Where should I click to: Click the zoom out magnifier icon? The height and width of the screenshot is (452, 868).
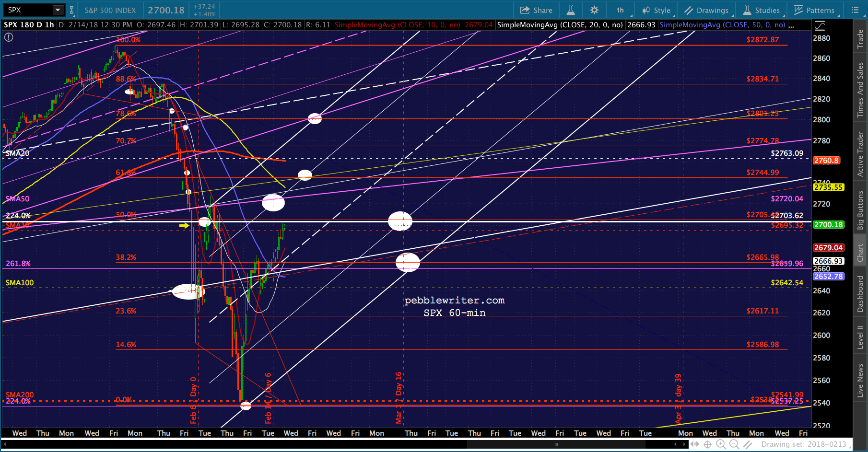pyautogui.click(x=734, y=444)
